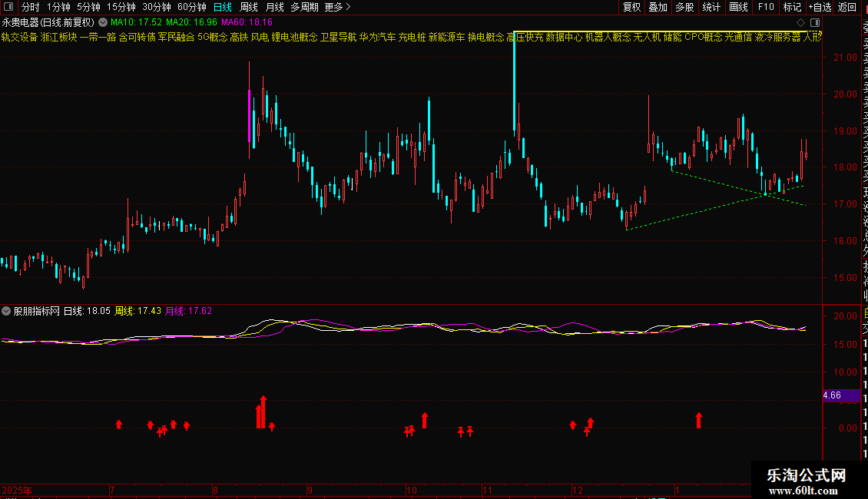
Task: Toggle the right info panel icon
Action: click(815, 23)
